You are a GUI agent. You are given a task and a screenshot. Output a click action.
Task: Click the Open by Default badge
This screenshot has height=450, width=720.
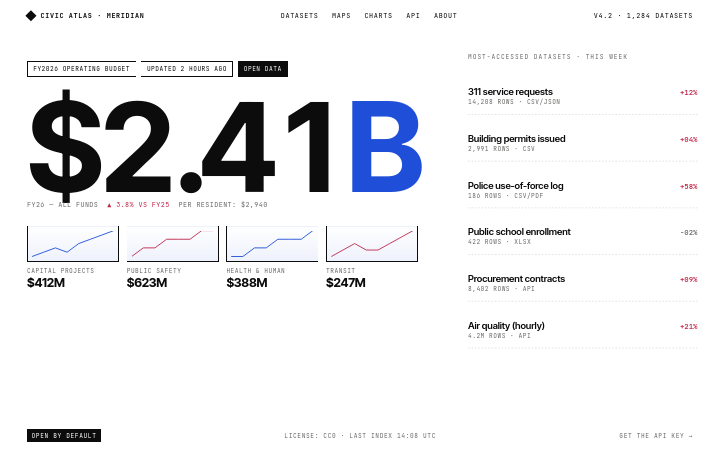point(64,435)
